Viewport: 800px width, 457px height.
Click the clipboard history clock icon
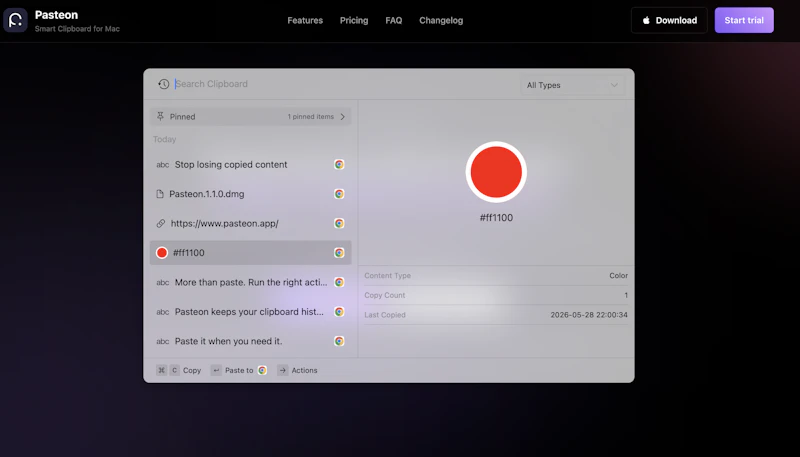pos(163,84)
